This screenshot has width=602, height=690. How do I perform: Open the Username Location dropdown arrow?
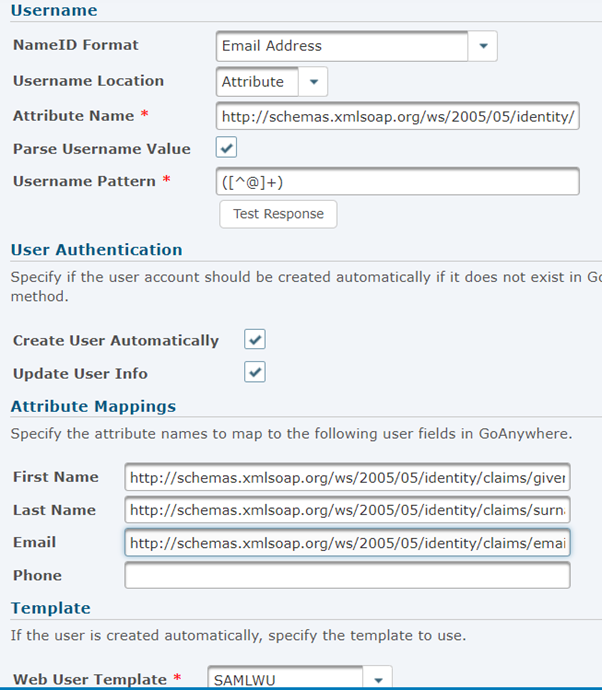[x=313, y=82]
